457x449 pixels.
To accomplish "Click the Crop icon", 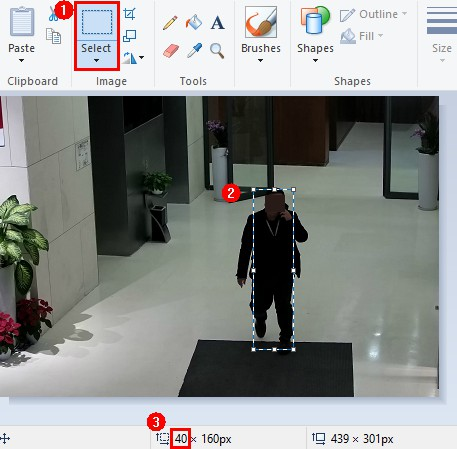I will pyautogui.click(x=129, y=14).
